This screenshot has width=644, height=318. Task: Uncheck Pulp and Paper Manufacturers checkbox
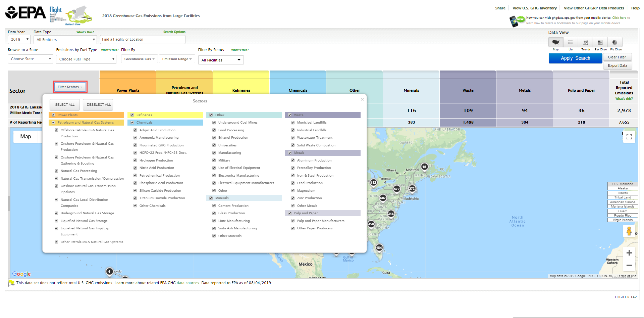(293, 221)
